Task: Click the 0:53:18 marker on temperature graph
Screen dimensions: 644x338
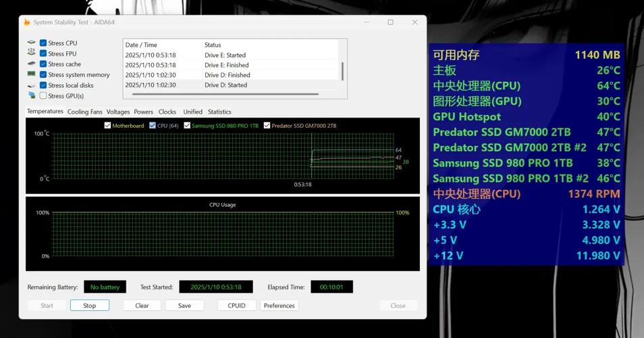Action: pyautogui.click(x=302, y=185)
